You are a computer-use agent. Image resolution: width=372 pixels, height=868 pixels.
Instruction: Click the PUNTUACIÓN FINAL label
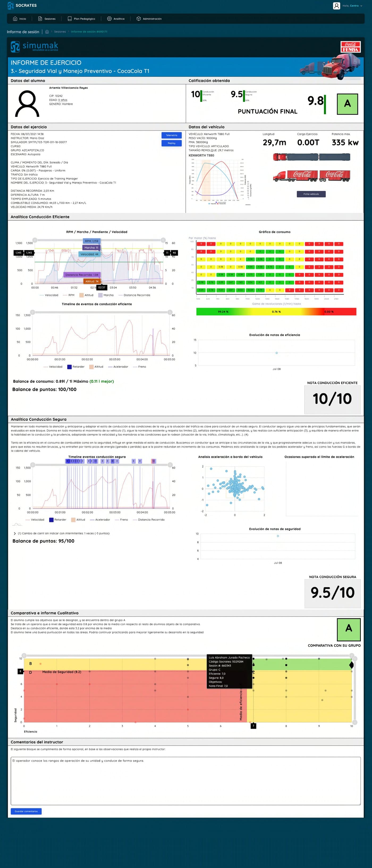coord(268,111)
